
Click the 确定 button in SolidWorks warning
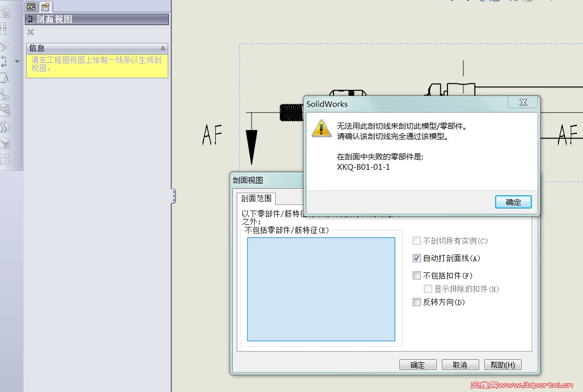coord(513,202)
